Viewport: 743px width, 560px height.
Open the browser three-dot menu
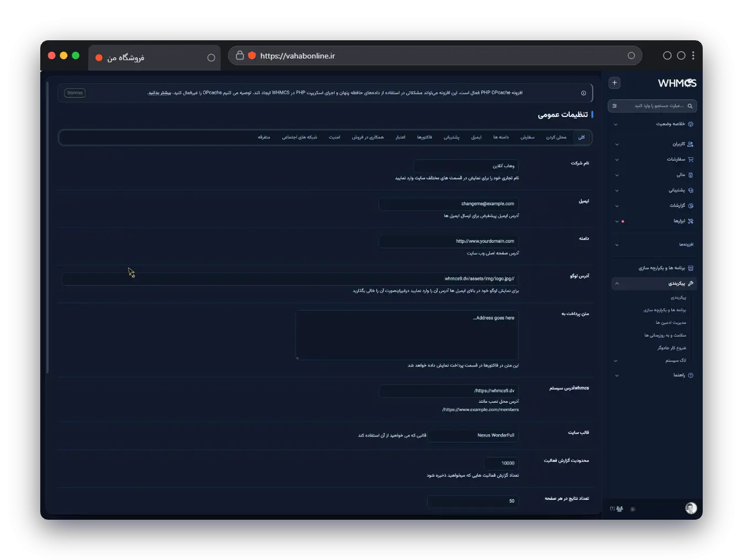tap(693, 55)
